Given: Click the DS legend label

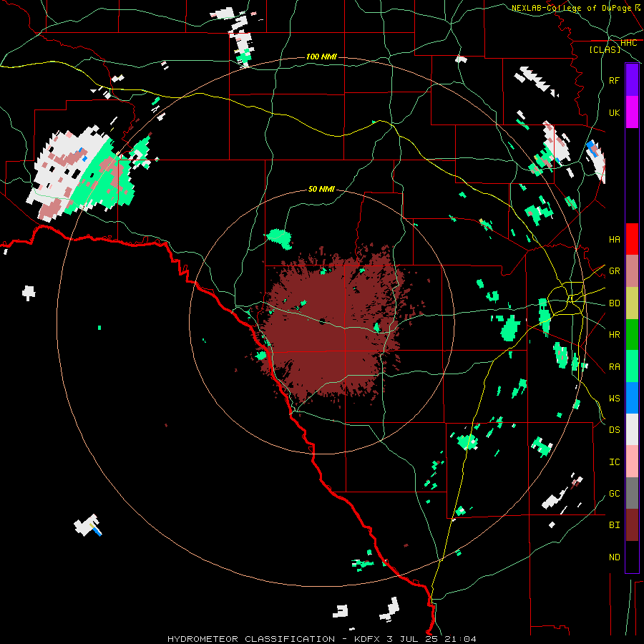Looking at the screenshot, I should point(615,429).
